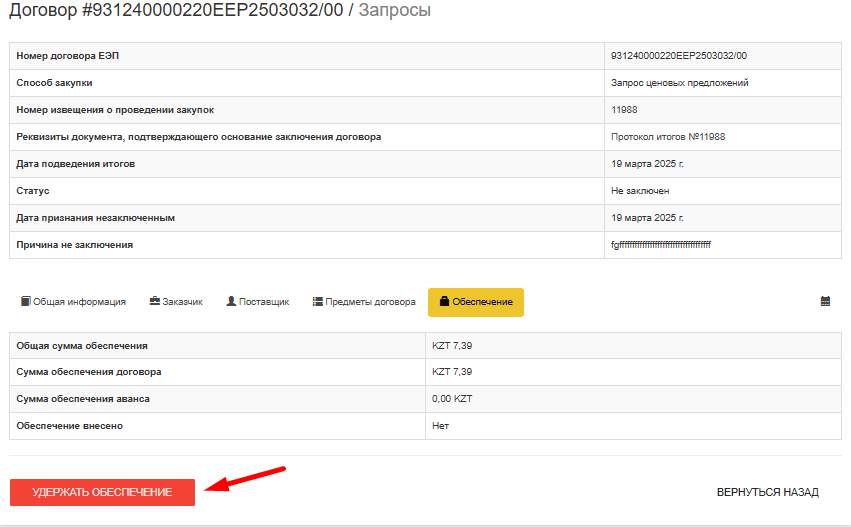Go to the Предметы договора tab label
The width and height of the screenshot is (851, 527).
pos(370,302)
